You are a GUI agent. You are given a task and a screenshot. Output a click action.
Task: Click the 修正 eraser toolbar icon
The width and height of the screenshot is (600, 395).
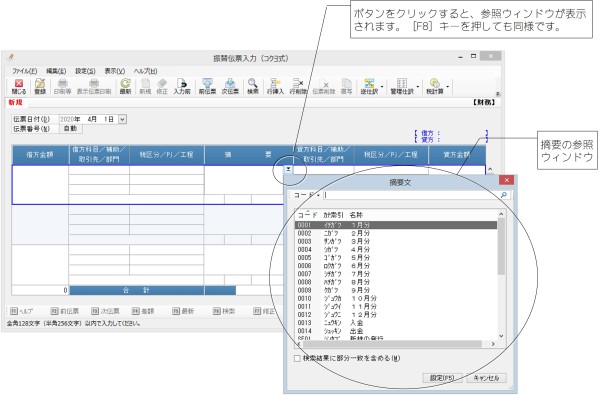(162, 87)
